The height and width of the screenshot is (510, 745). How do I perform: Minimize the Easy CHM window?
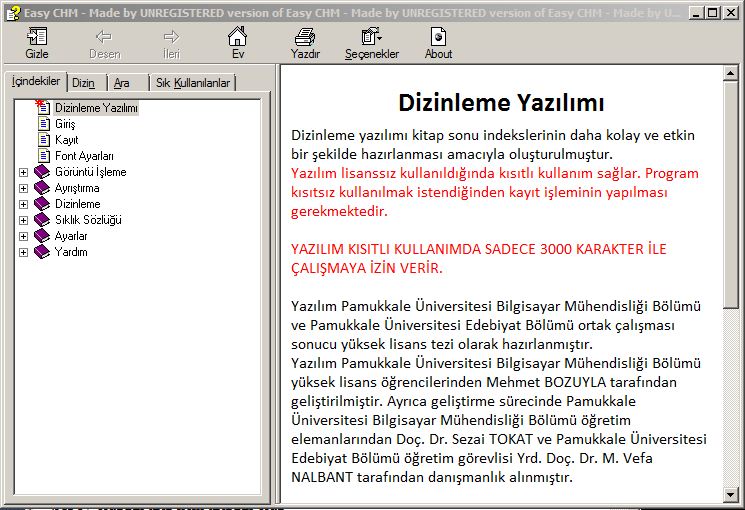(x=696, y=13)
